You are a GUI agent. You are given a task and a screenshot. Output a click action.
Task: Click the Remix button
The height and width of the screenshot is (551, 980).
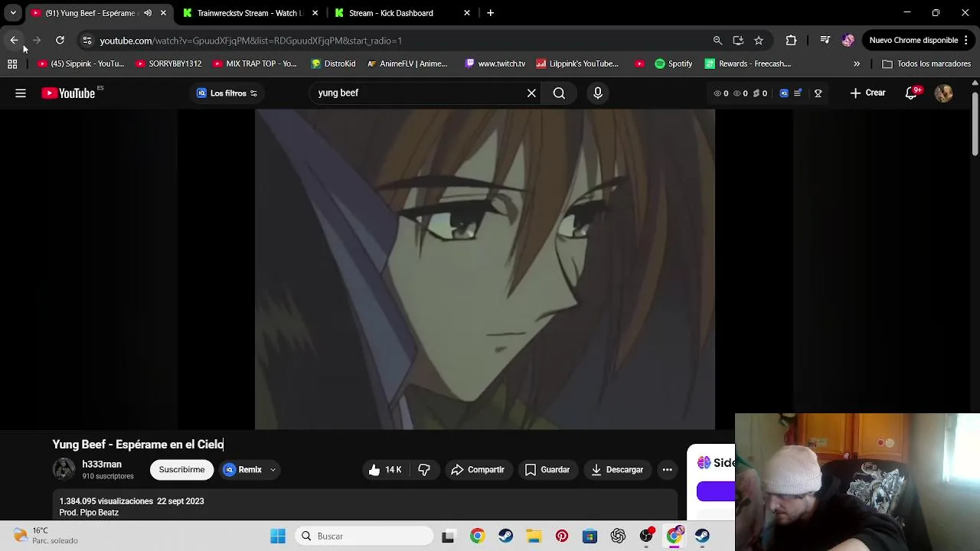243,470
